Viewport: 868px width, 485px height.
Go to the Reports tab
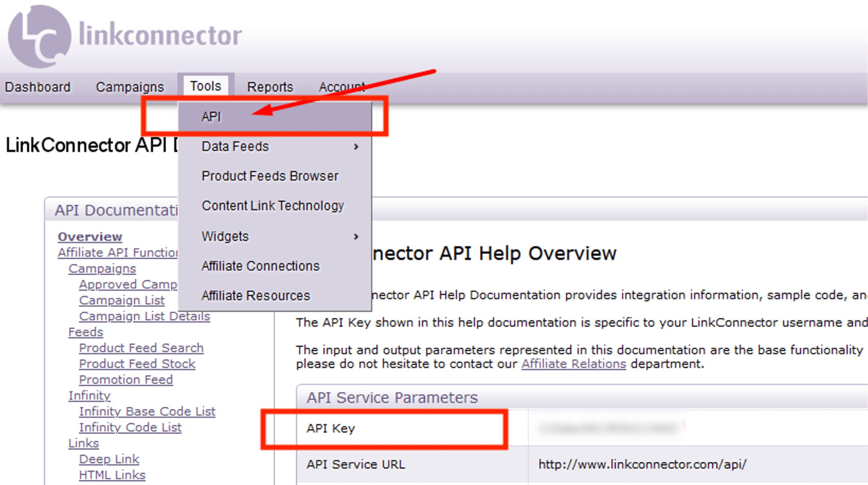click(x=270, y=87)
